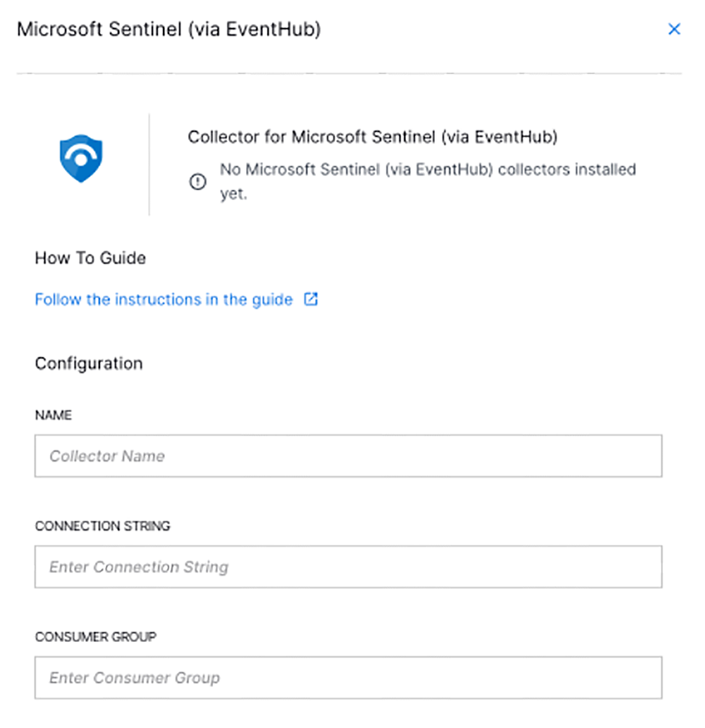Open the Follow the instructions in the guide link
Viewport: 705px width, 728px height.
coord(162,299)
